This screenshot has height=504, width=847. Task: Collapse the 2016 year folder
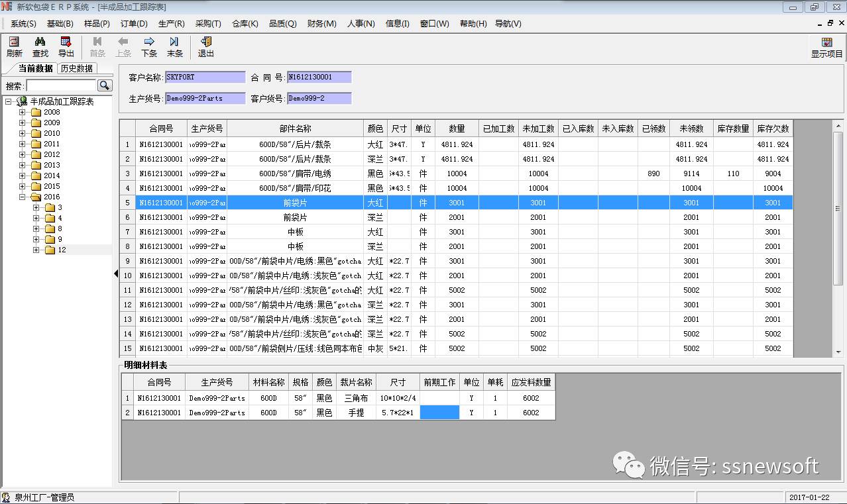point(23,197)
